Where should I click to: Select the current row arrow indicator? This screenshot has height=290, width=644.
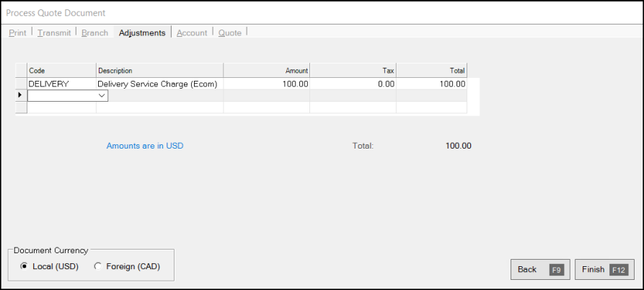pyautogui.click(x=20, y=95)
